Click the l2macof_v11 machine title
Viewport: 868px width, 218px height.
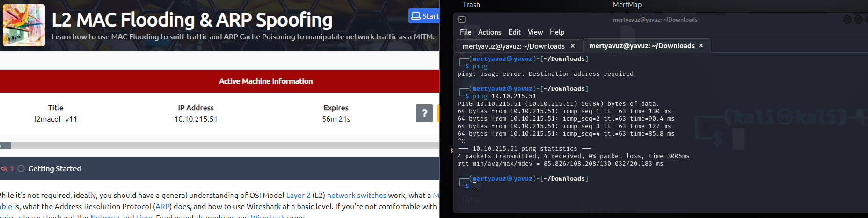55,119
